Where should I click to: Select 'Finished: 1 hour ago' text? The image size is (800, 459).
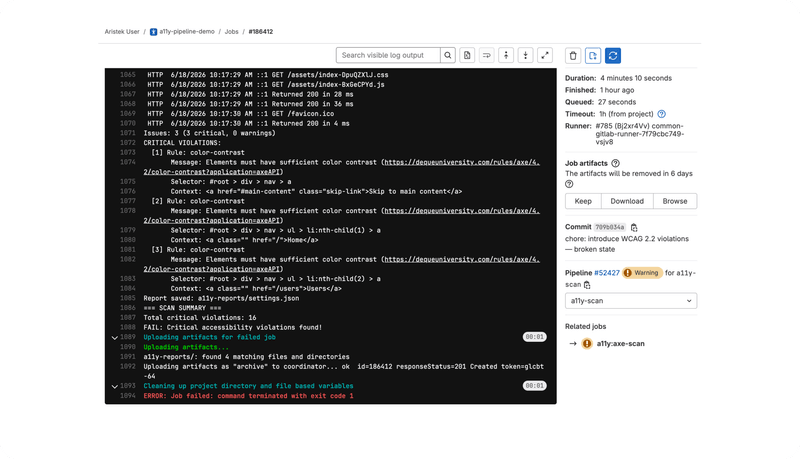(599, 90)
